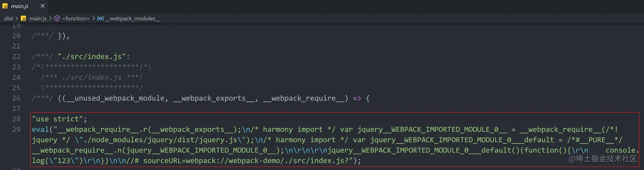Expand chevron after <function> breadcrumb
The height and width of the screenshot is (170, 644).
click(x=94, y=18)
